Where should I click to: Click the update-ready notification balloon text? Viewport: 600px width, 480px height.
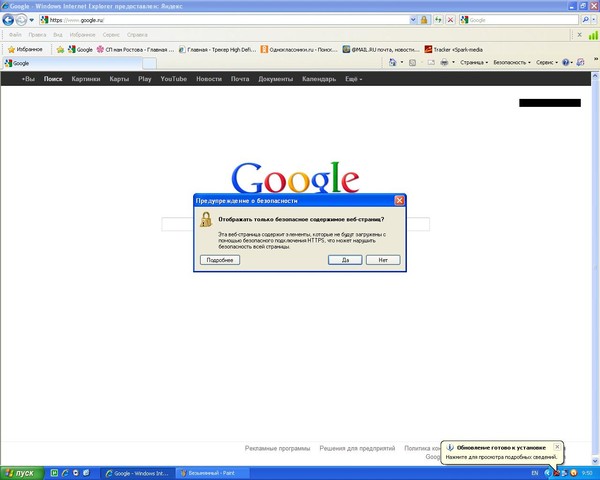point(501,457)
